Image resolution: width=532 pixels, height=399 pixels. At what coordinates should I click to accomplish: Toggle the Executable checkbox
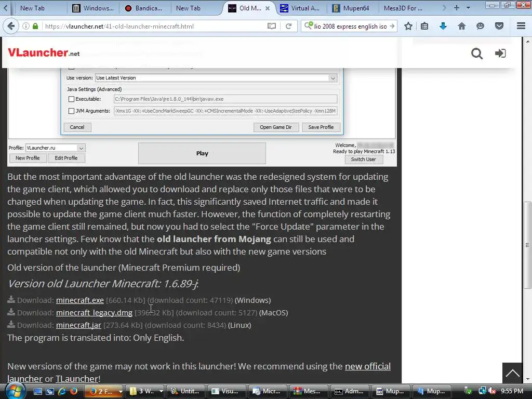tap(71, 99)
